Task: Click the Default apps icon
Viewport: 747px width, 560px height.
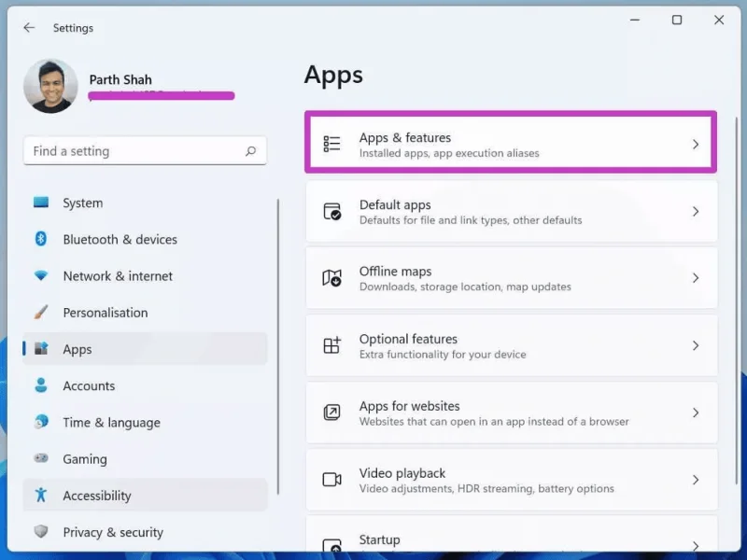Action: coord(331,211)
